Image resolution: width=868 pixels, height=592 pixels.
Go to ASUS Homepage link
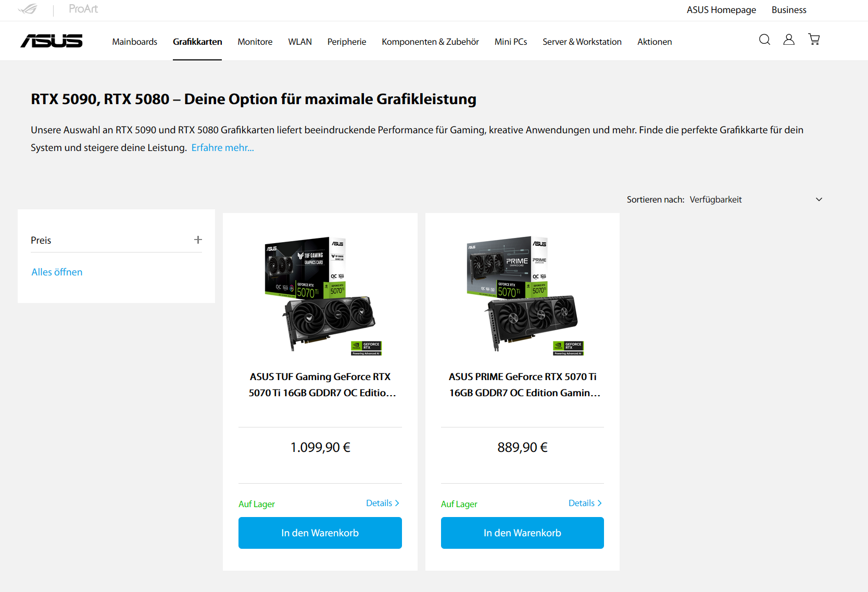721,10
